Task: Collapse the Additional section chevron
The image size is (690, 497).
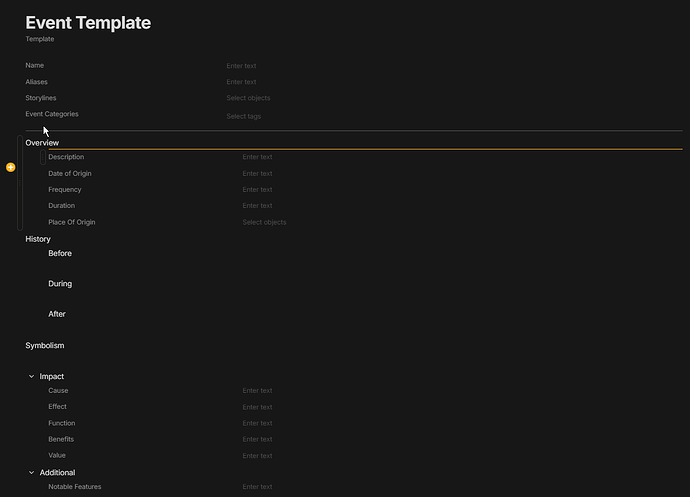Action: (x=31, y=472)
